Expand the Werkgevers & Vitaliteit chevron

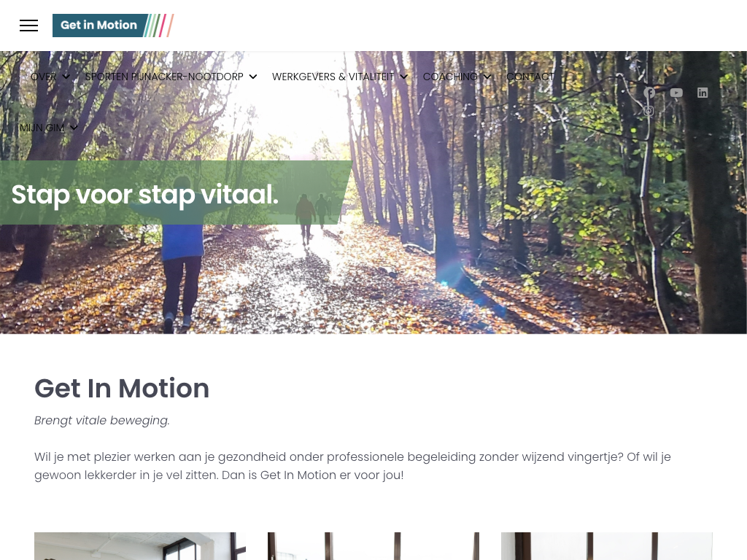point(403,77)
